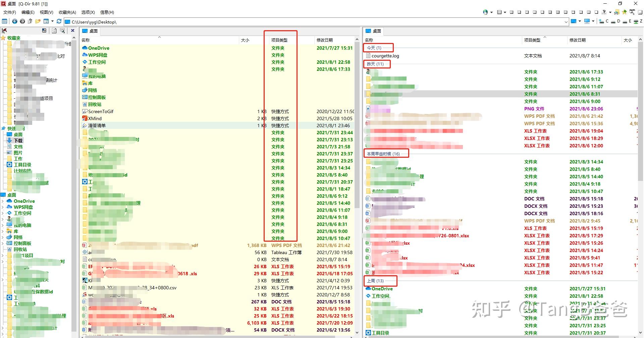Screen dimensions: 644x338
Task: Create a new folder via toolbar icon
Action: [38, 21]
